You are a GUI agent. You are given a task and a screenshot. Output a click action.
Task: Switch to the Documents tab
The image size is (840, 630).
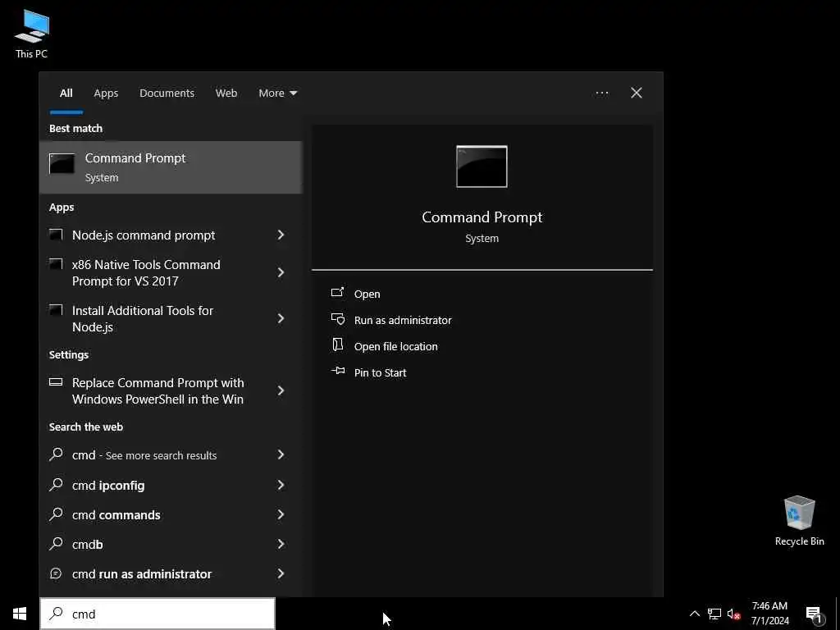tap(167, 94)
